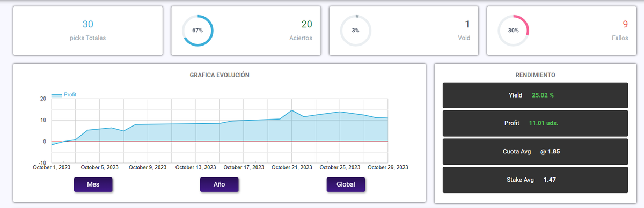Click the chart peak near October 21

pos(291,110)
